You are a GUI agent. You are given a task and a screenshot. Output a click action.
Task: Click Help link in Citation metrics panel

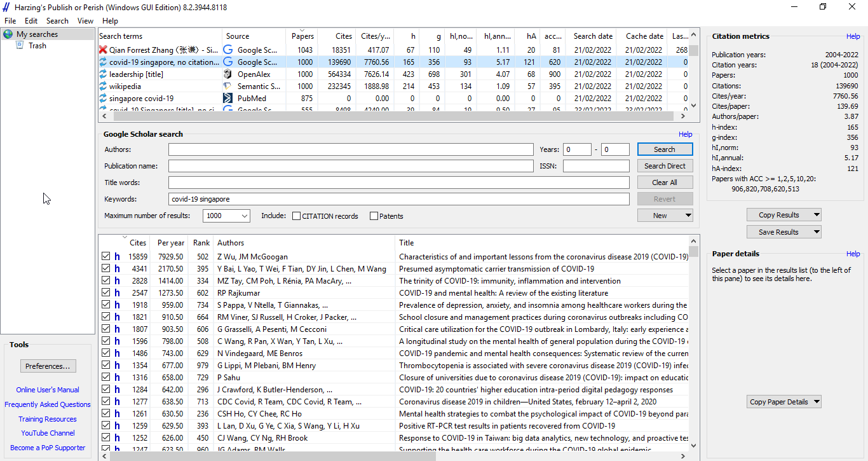(853, 37)
